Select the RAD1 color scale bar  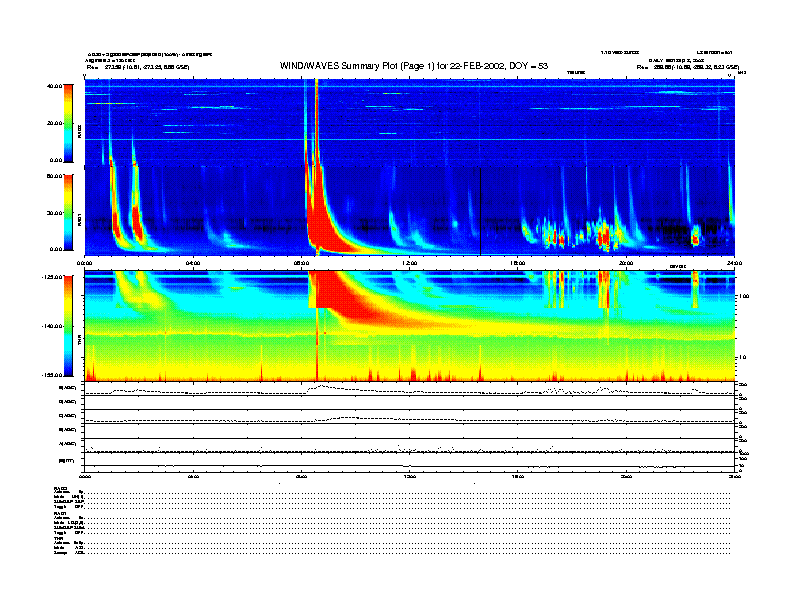pos(68,213)
